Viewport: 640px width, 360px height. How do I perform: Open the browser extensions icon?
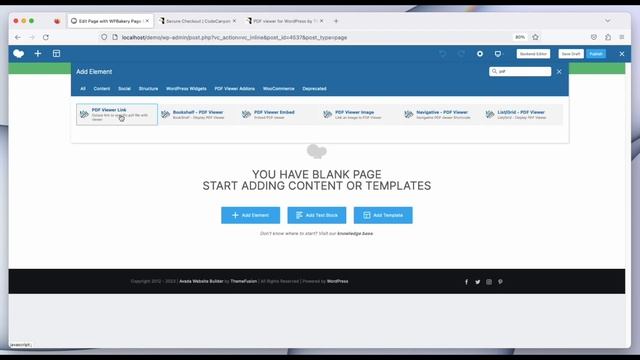pyautogui.click(x=608, y=37)
